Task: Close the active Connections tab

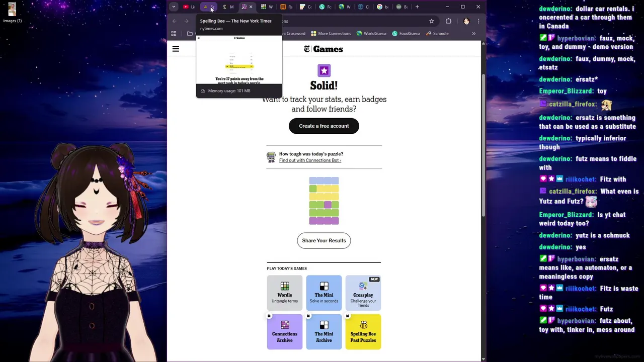Action: tap(251, 7)
